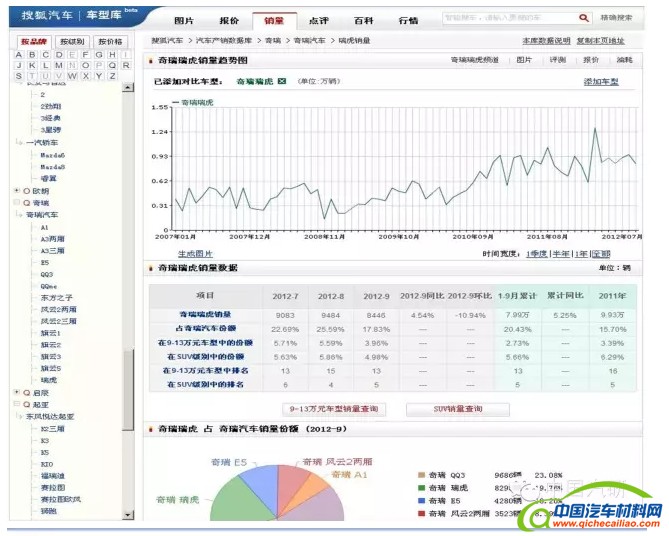Viewport: 669px width, 536px height.
Task: Filter brands by letter G
Action: (x=99, y=55)
